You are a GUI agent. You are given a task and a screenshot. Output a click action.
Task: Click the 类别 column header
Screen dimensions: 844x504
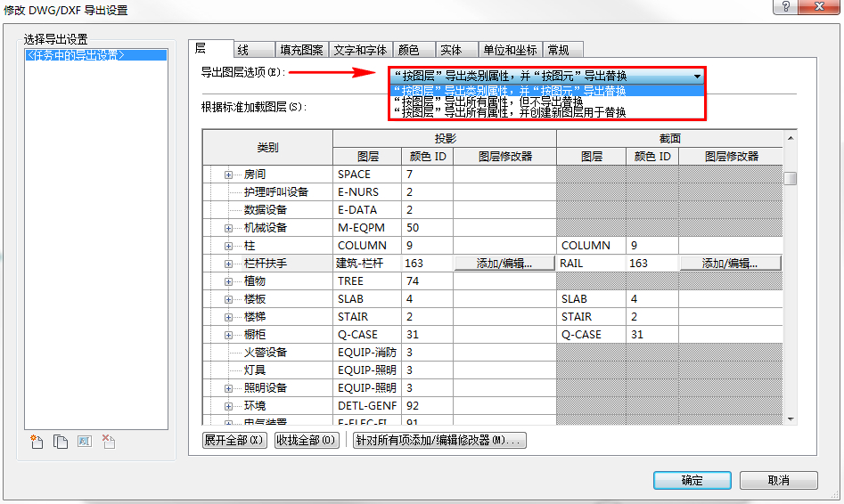tap(268, 148)
